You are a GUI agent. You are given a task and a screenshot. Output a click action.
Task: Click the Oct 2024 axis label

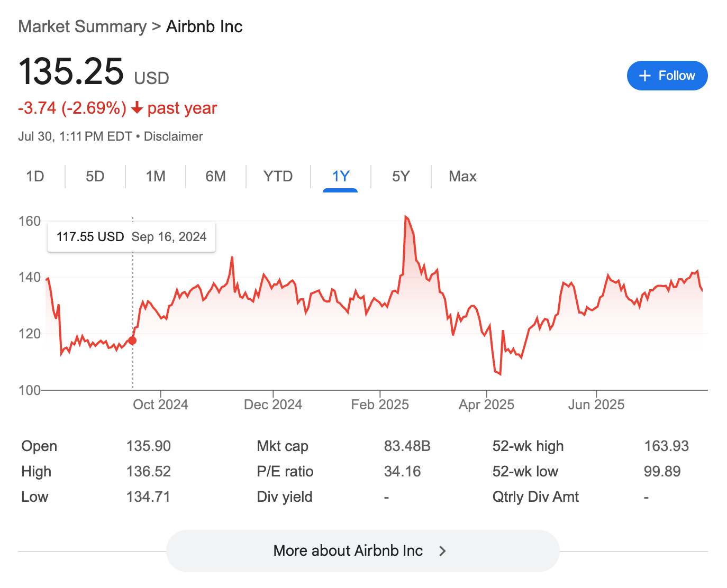[160, 405]
